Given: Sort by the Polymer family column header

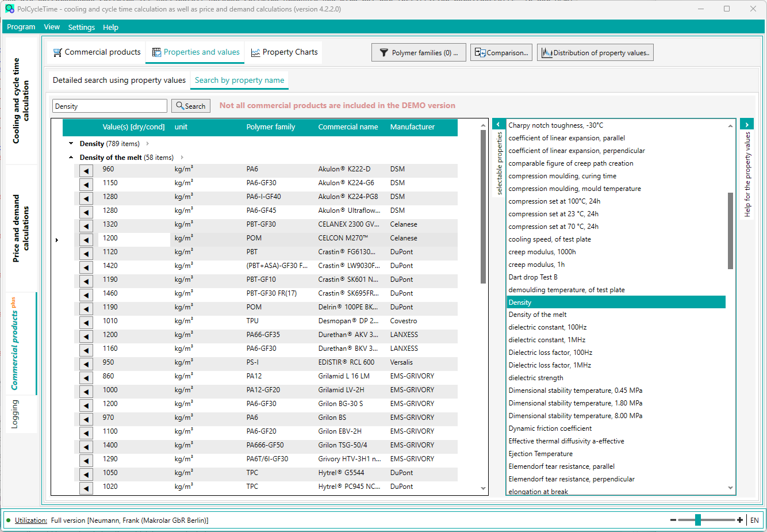Looking at the screenshot, I should point(271,127).
